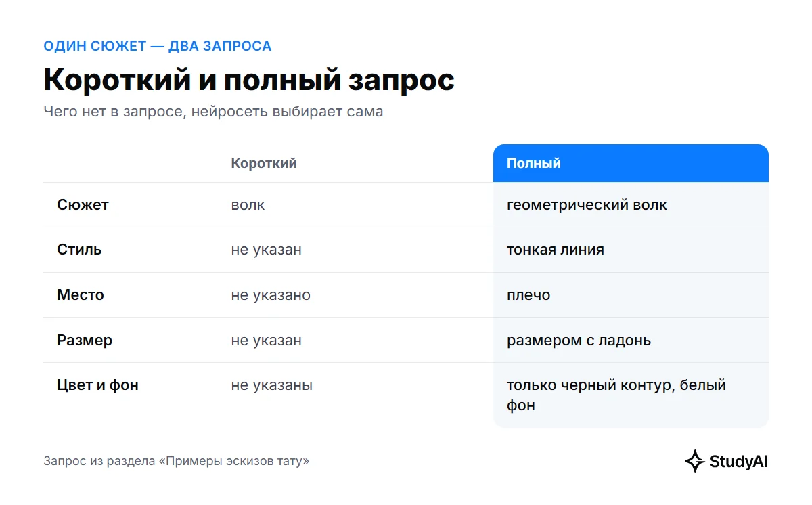Click the StudyAI star logo icon
The width and height of the screenshot is (812, 505).
pyautogui.click(x=695, y=461)
